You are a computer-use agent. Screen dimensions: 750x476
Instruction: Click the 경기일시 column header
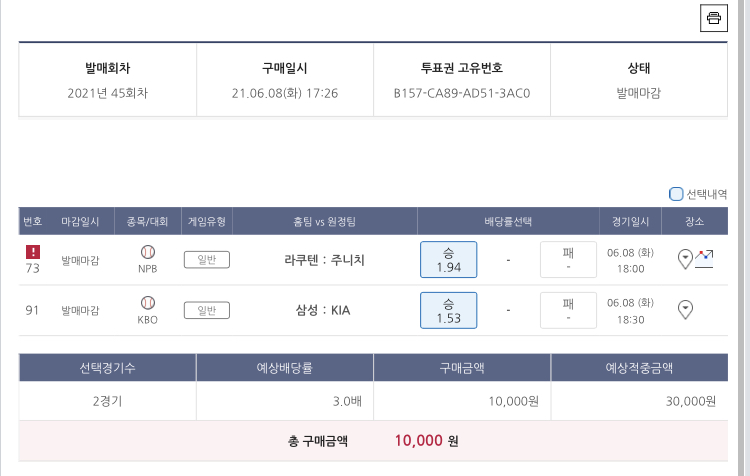(x=631, y=221)
